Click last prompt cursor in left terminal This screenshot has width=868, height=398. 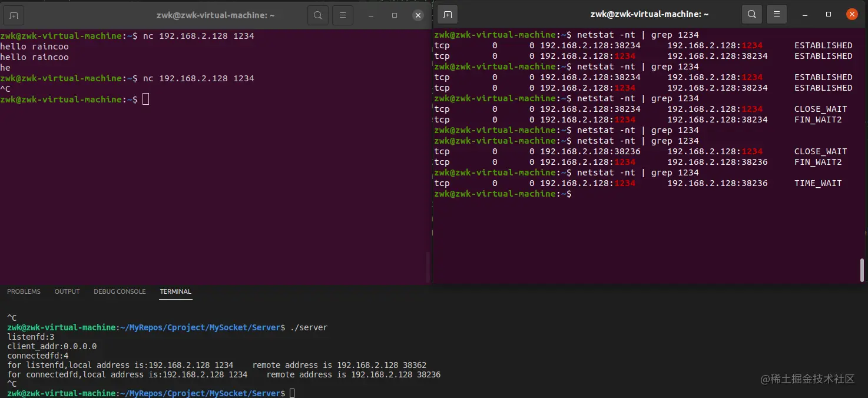coord(146,99)
